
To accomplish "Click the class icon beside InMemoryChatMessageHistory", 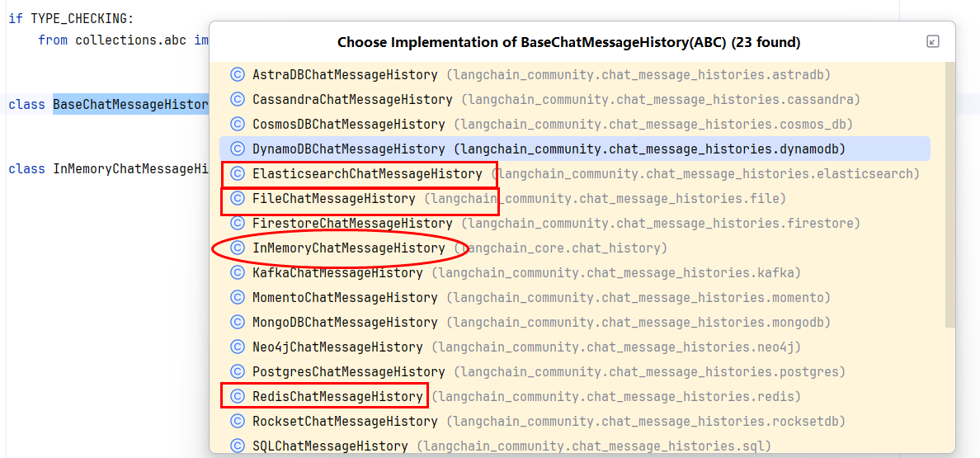I will tap(237, 248).
